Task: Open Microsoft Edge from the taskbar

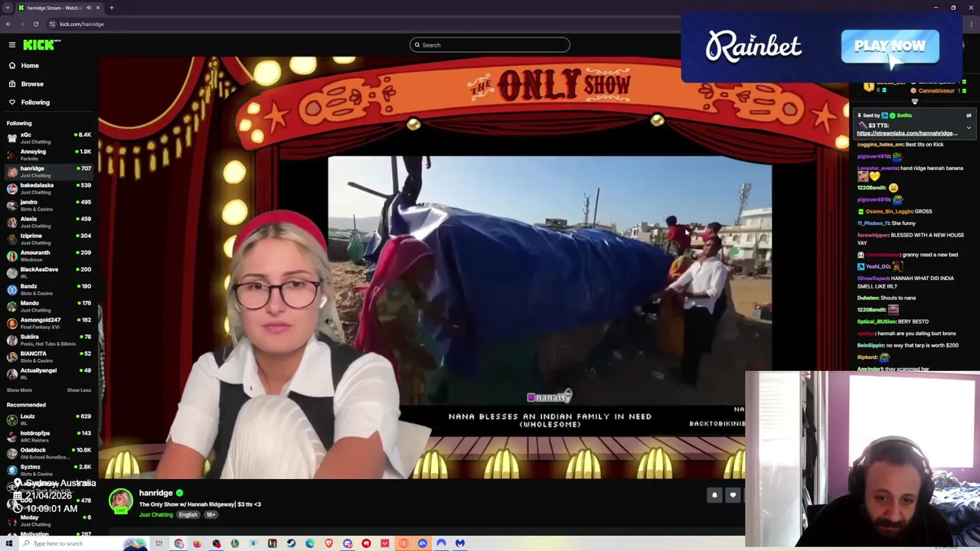Action: [x=309, y=543]
